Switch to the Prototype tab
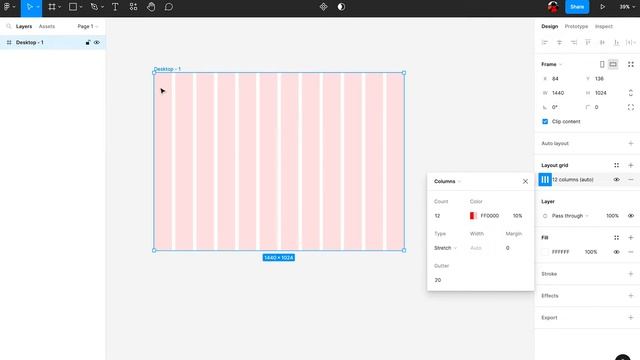640x360 pixels. [x=576, y=26]
